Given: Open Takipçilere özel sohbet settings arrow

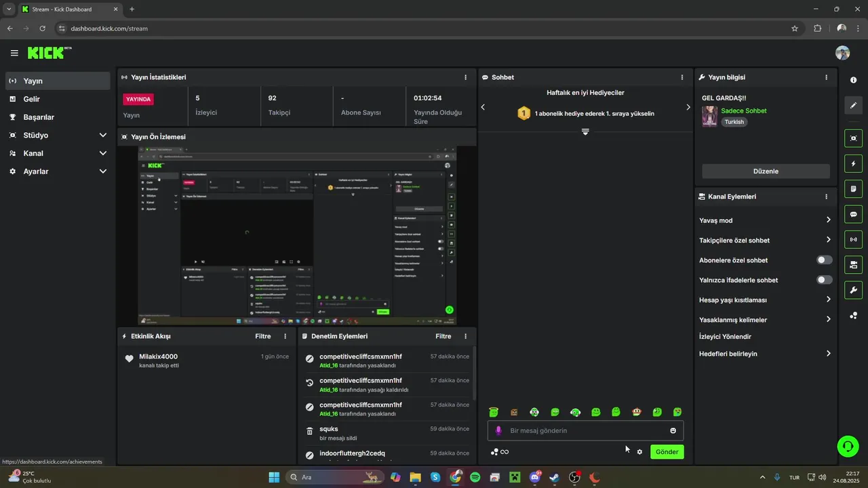Looking at the screenshot, I should (x=828, y=240).
